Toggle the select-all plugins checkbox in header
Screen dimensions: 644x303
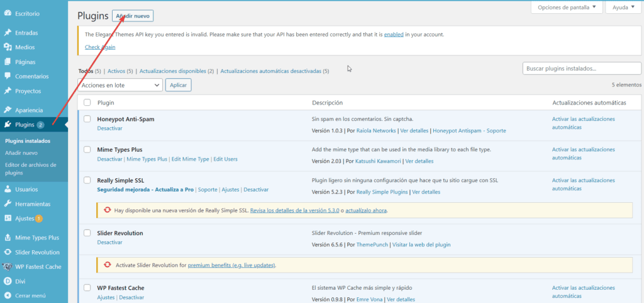(x=87, y=103)
